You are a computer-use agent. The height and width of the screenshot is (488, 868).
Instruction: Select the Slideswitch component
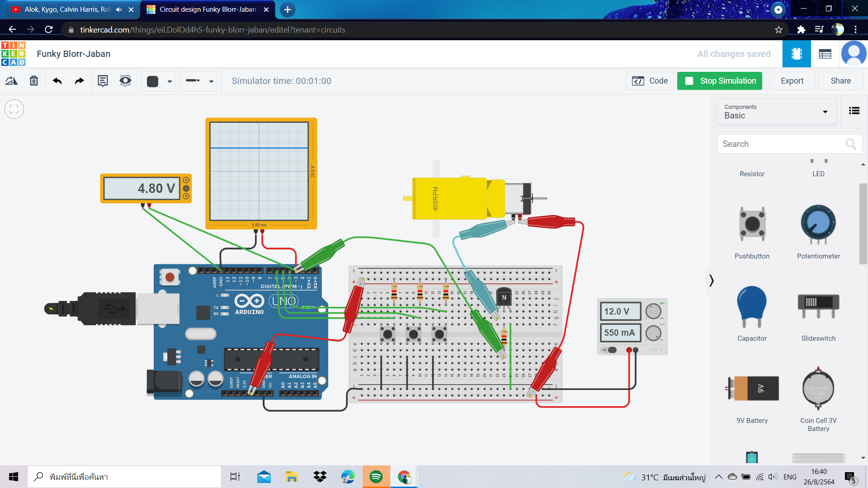point(818,314)
